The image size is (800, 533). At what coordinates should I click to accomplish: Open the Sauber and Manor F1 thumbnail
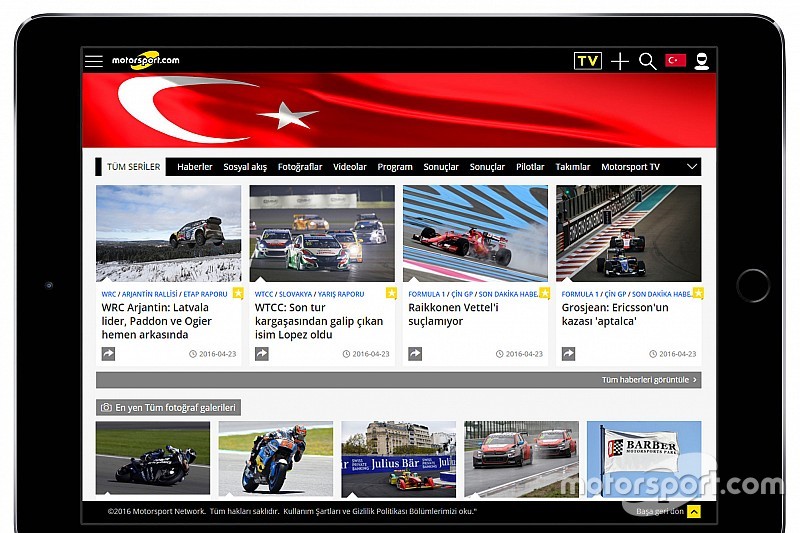tap(629, 233)
